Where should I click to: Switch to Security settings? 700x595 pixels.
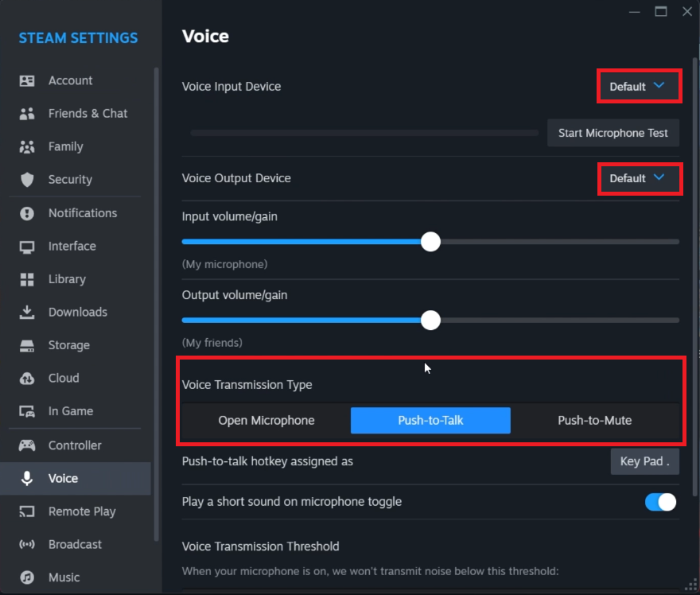[x=70, y=180]
